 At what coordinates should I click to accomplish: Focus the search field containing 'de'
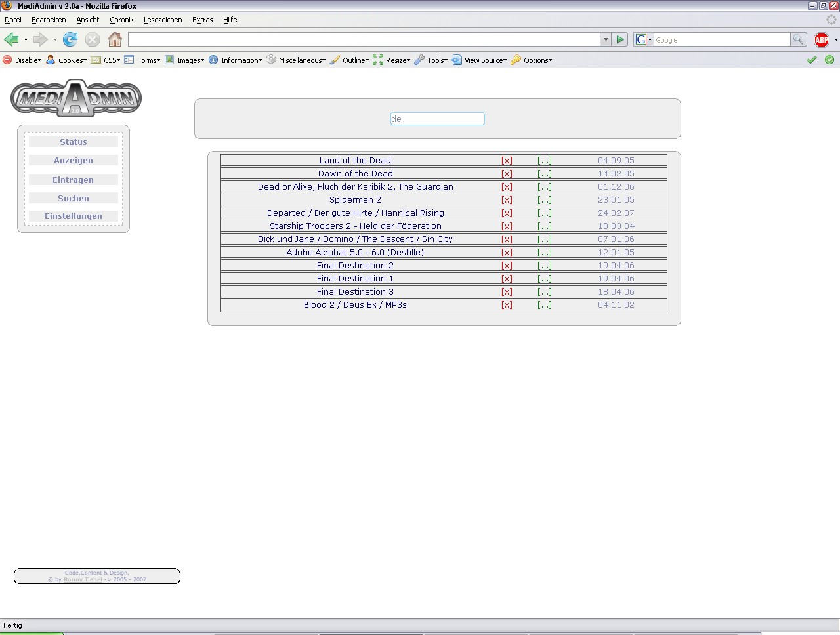point(437,119)
